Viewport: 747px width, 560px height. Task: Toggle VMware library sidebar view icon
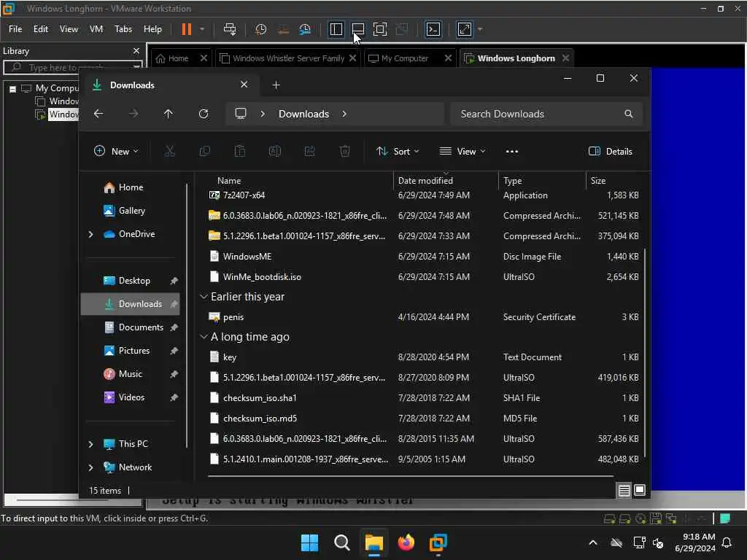click(336, 29)
